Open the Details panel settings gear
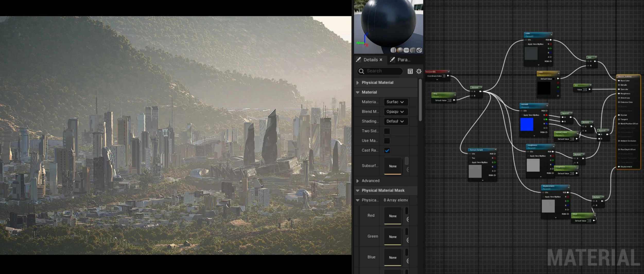644x274 pixels. click(x=419, y=71)
